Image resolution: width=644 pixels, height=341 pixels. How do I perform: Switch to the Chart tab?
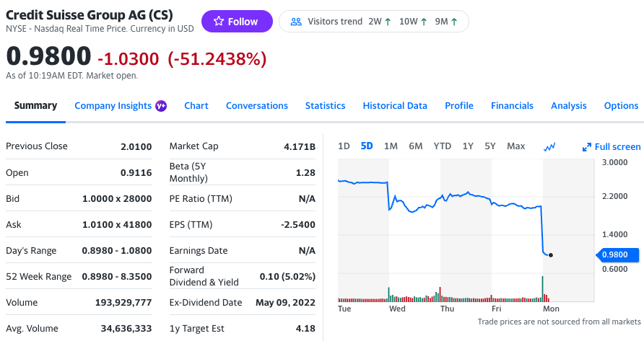pyautogui.click(x=196, y=105)
